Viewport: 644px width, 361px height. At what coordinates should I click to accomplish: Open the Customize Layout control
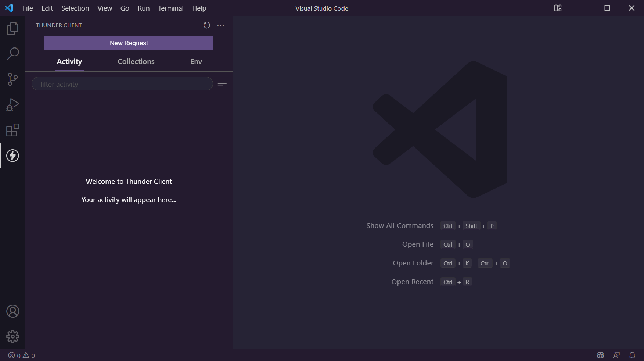(x=558, y=8)
